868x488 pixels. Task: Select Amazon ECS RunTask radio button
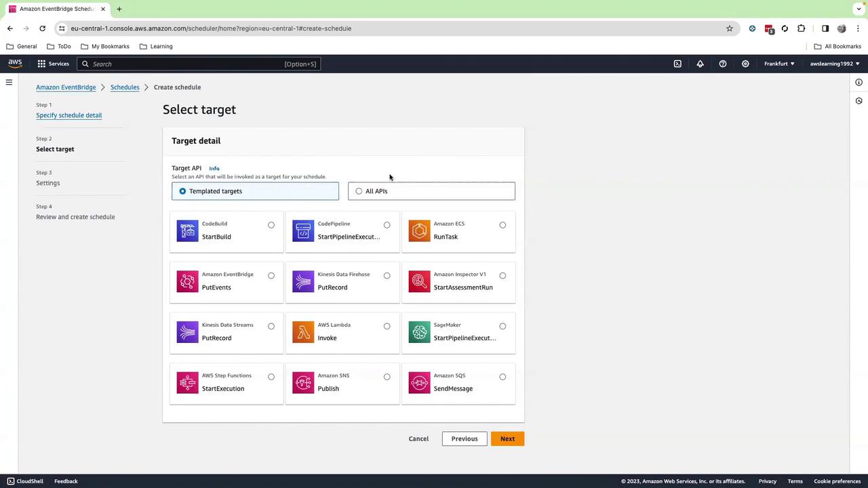(x=502, y=225)
